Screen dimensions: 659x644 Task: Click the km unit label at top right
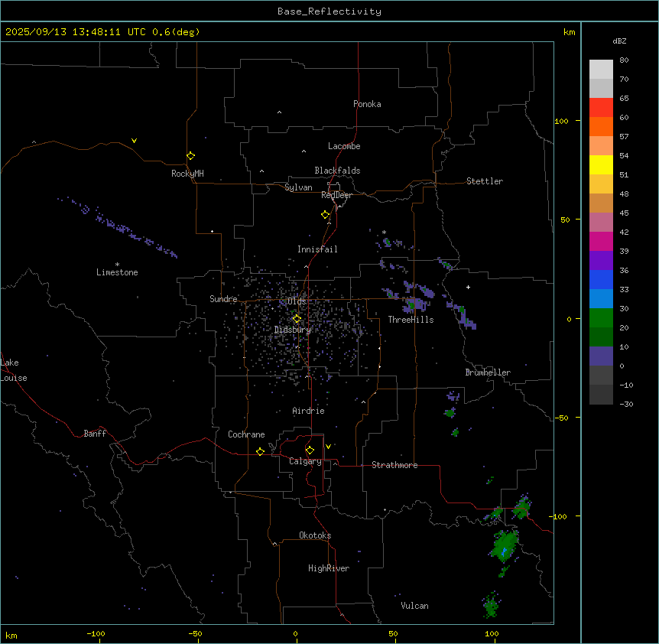coord(569,32)
